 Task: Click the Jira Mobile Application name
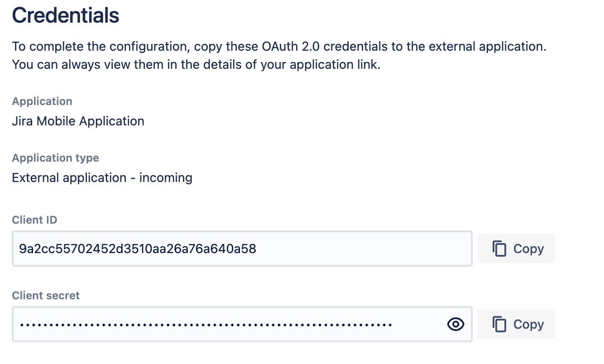(78, 121)
